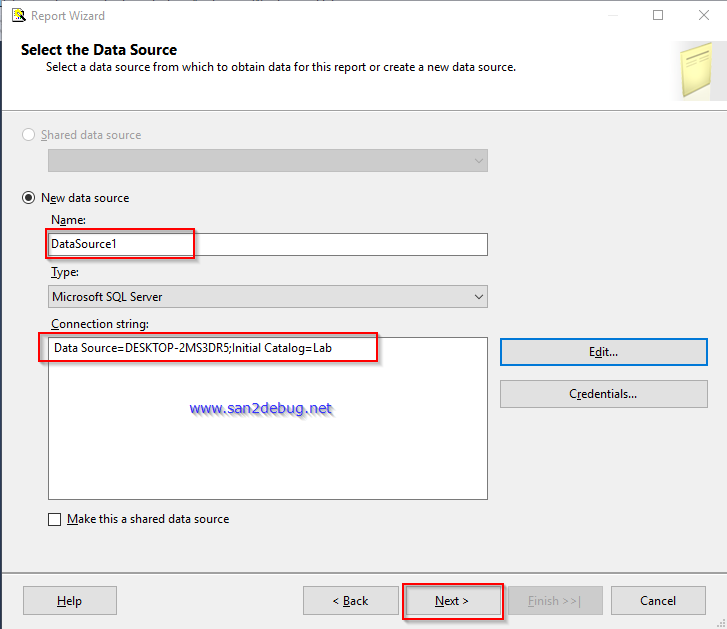Open the Credentials... dialog
This screenshot has width=727, height=629.
pos(603,394)
